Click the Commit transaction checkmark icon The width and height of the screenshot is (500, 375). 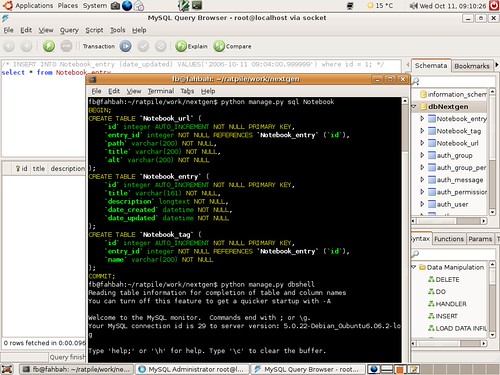143,46
